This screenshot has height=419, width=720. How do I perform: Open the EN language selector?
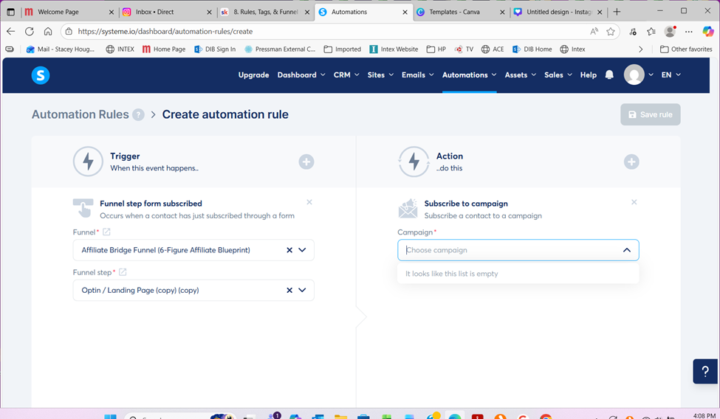[670, 75]
